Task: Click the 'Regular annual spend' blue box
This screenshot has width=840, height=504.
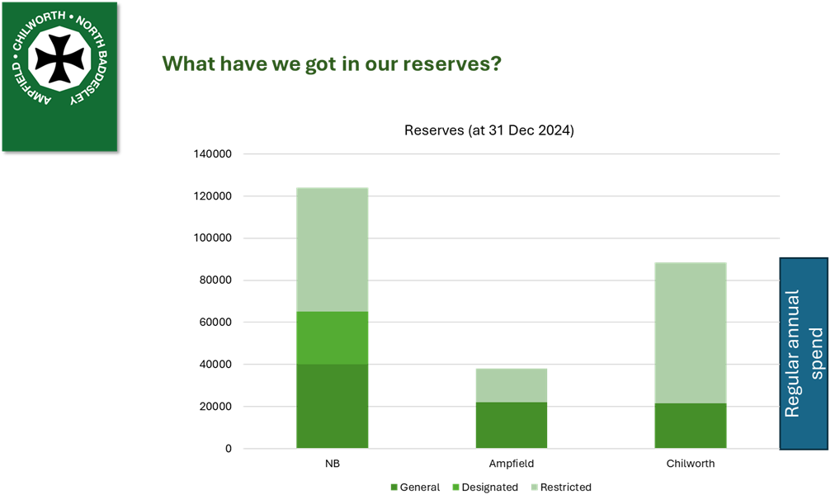Action: point(804,354)
